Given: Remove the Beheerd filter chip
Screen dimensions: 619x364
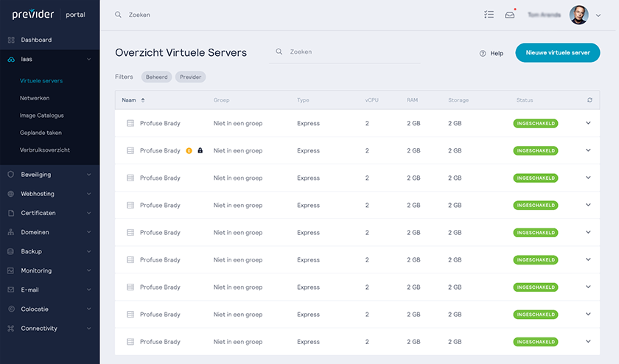Looking at the screenshot, I should tap(156, 77).
